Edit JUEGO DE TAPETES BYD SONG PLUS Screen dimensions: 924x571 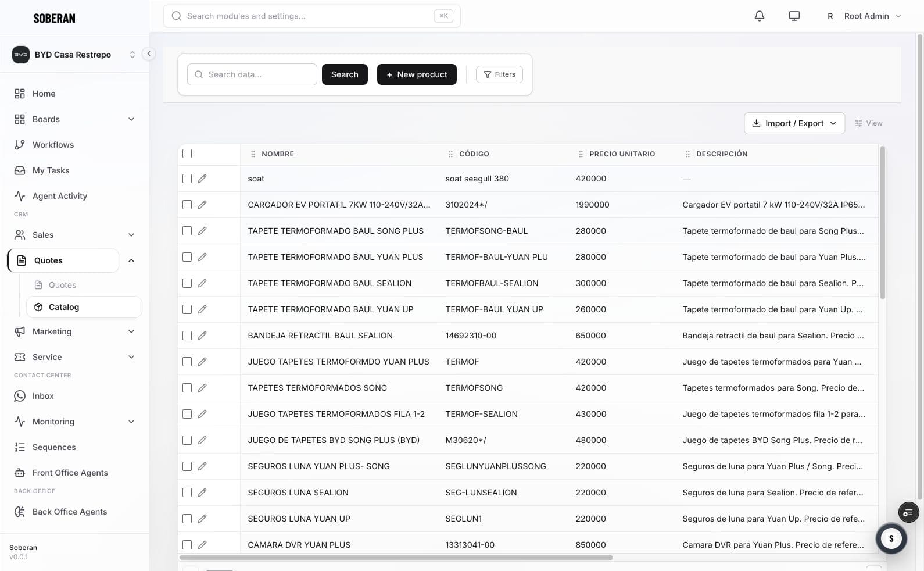(x=202, y=440)
